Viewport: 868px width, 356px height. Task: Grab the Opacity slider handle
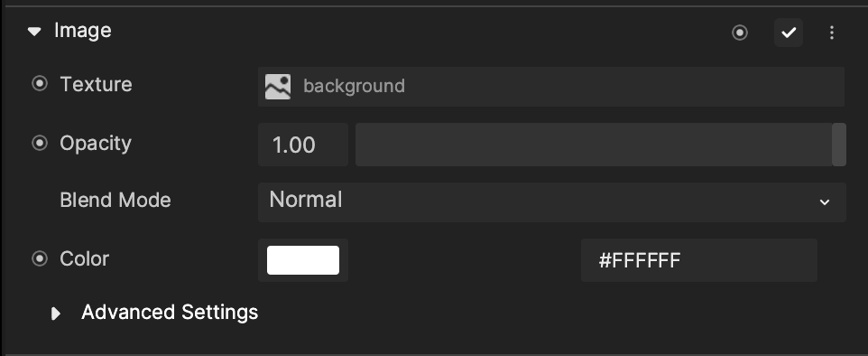pos(838,145)
